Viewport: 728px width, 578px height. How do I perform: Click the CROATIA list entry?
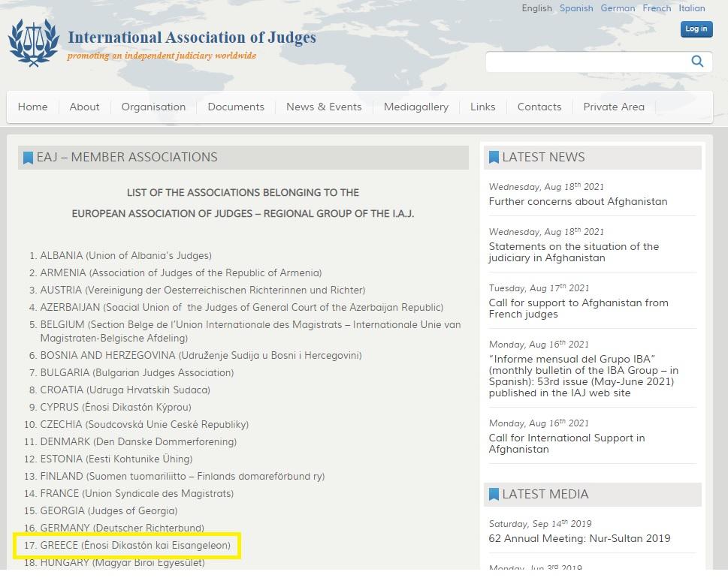click(125, 390)
